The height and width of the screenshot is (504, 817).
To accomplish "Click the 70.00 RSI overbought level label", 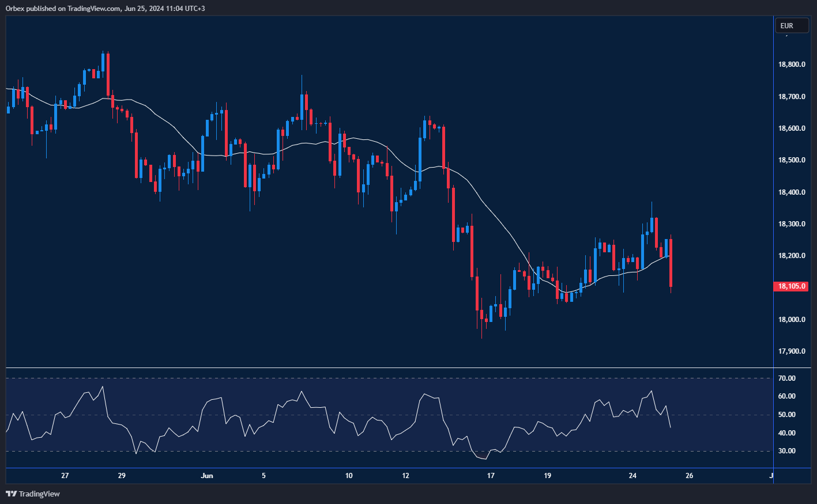I will (787, 378).
